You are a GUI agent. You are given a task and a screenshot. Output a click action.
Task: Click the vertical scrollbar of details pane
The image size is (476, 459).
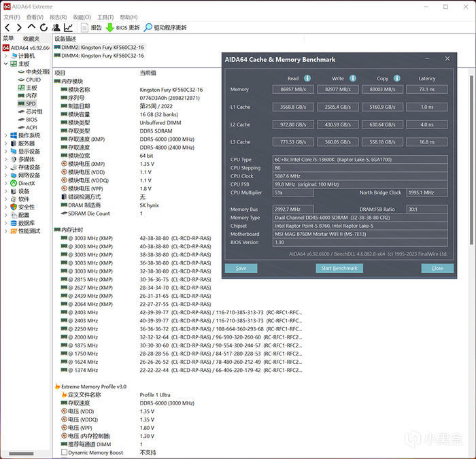(x=471, y=160)
